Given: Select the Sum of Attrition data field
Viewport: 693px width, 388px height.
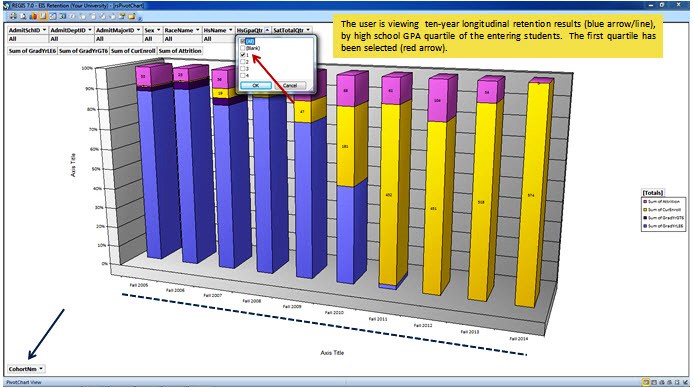Looking at the screenshot, I should coord(180,51).
